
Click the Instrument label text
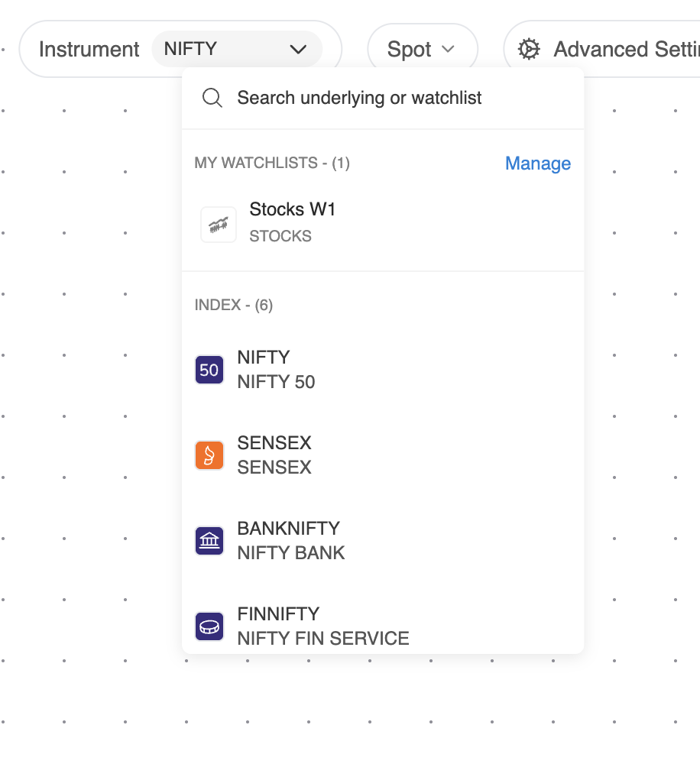tap(89, 49)
